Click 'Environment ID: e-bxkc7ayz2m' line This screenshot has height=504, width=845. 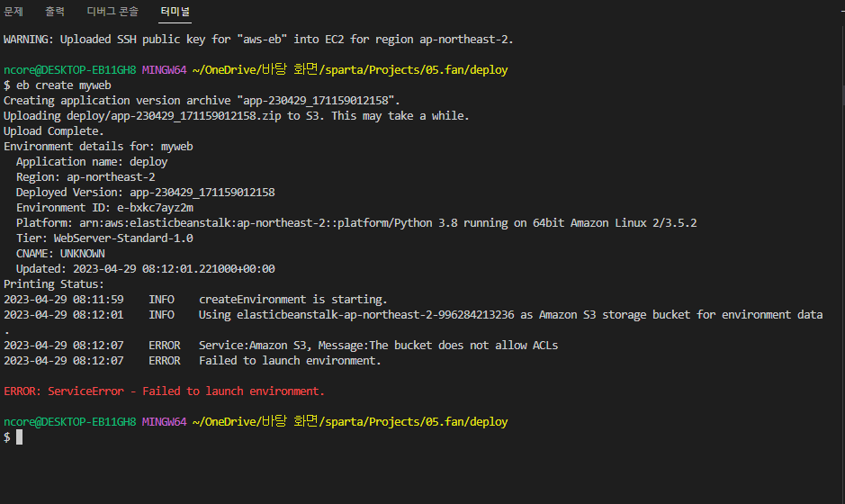click(x=104, y=208)
